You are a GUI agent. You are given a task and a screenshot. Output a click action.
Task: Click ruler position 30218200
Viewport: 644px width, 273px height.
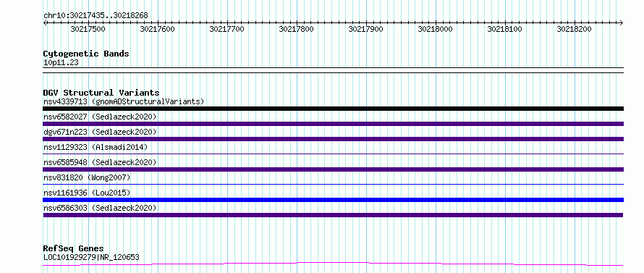point(574,29)
